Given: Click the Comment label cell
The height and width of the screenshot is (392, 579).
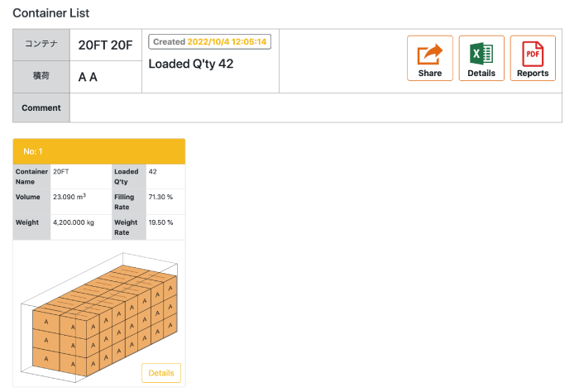Looking at the screenshot, I should pos(41,108).
